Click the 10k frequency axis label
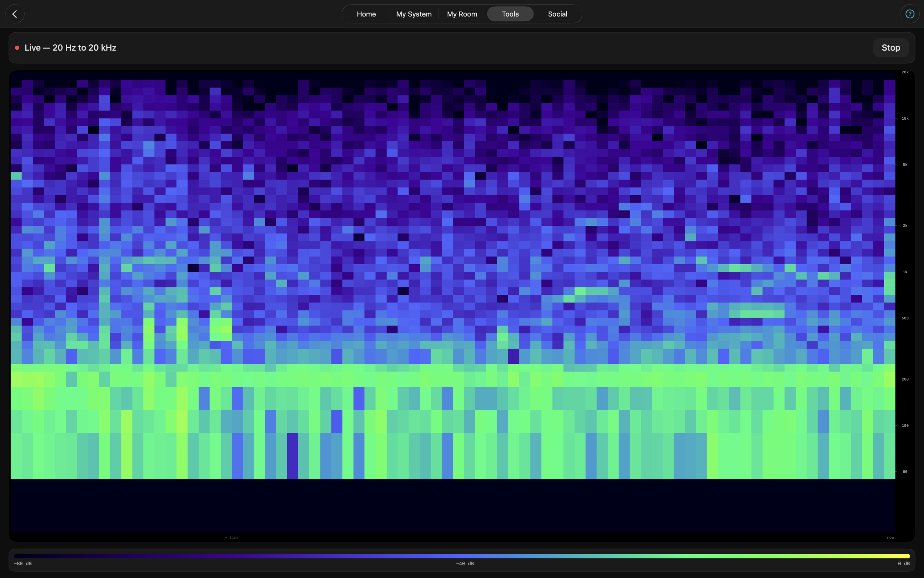 905,118
